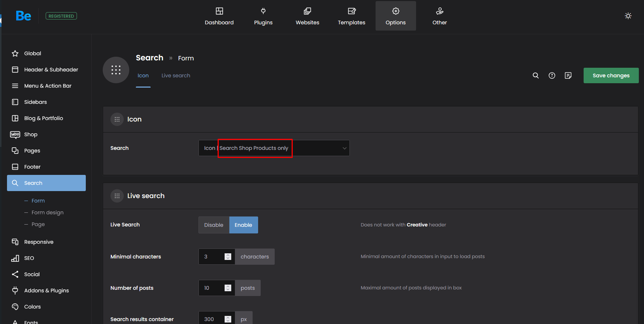Click Blog & Portfolio icon
The image size is (644, 324).
click(x=15, y=118)
